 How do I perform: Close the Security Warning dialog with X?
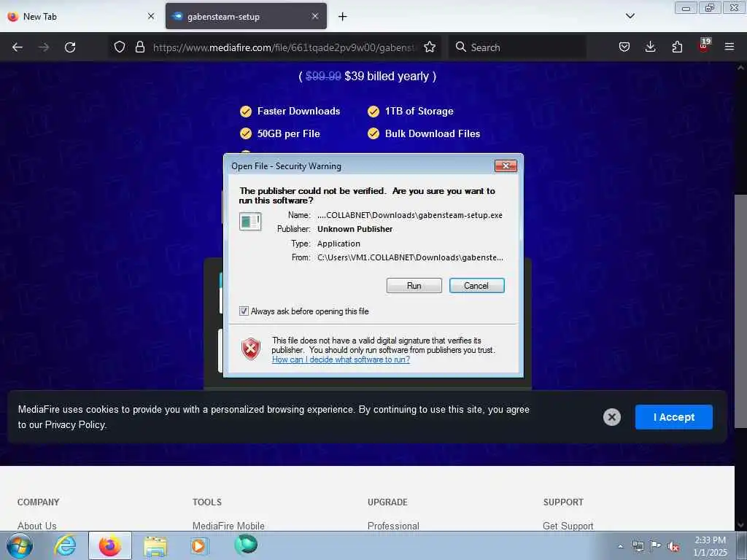[506, 166]
